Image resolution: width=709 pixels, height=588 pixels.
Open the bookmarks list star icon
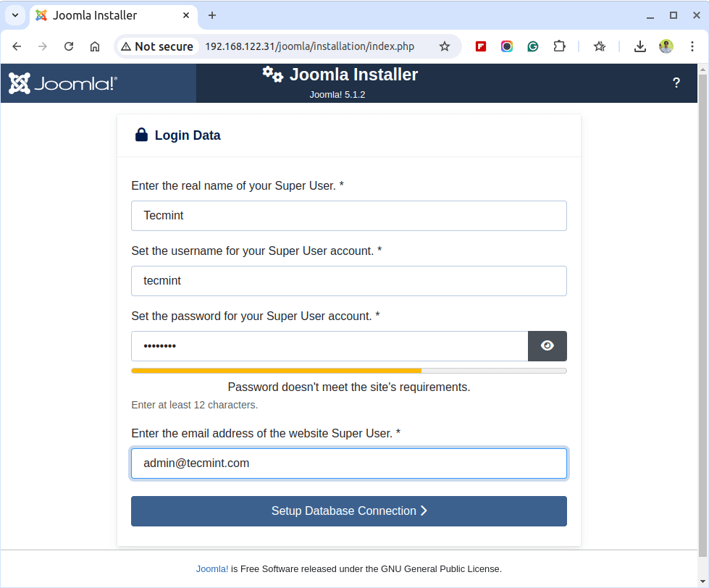(x=600, y=46)
